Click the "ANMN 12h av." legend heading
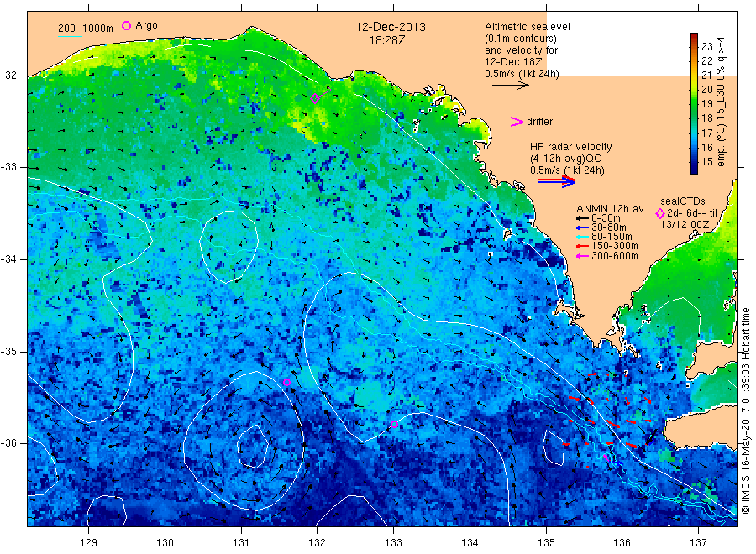Image resolution: width=756 pixels, height=554 pixels. pyautogui.click(x=611, y=209)
